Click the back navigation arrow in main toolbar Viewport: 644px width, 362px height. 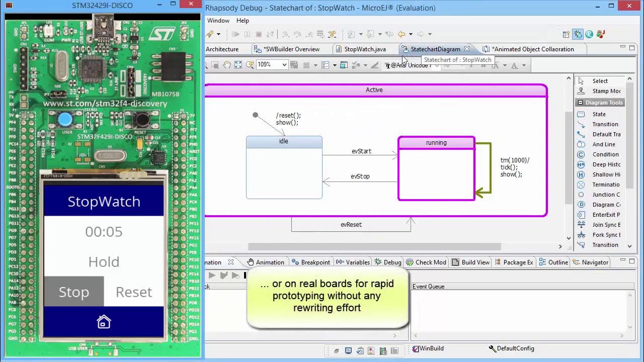click(x=401, y=34)
